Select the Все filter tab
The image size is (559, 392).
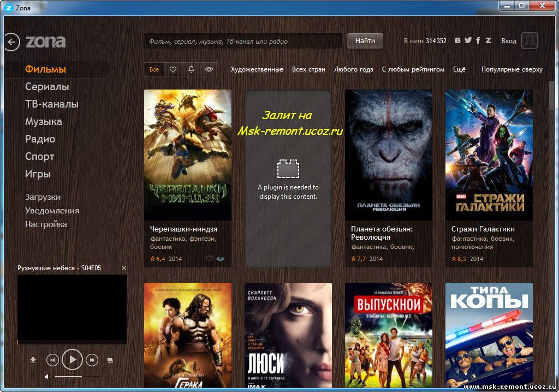(x=154, y=69)
